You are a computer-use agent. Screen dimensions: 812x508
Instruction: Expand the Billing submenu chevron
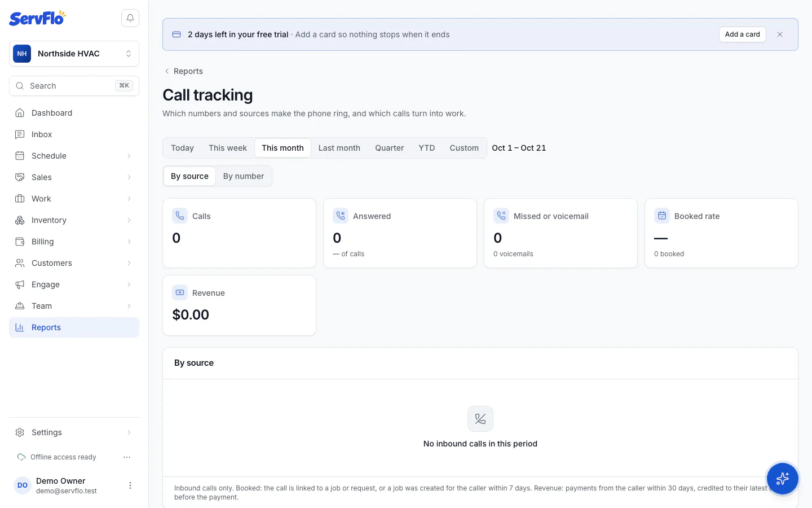coord(129,242)
